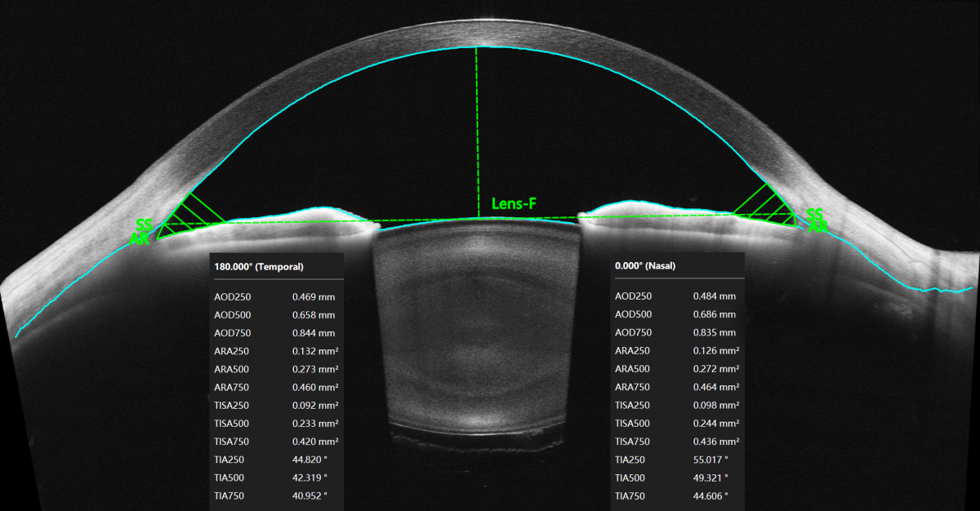Viewport: 980px width, 511px height.
Task: Select the nasal SS scleral spur marker
Action: (814, 214)
